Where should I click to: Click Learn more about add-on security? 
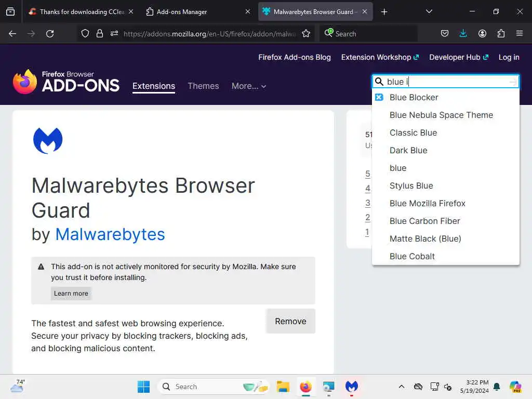71,294
